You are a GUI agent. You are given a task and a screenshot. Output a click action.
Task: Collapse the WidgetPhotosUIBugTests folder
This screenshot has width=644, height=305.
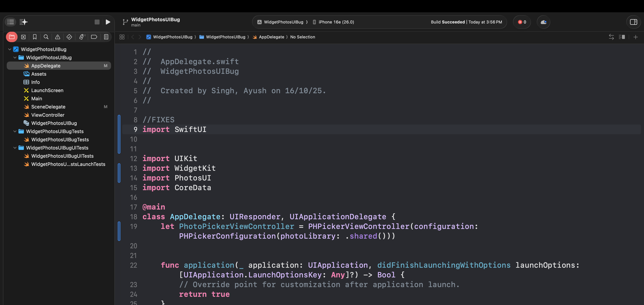coord(15,131)
